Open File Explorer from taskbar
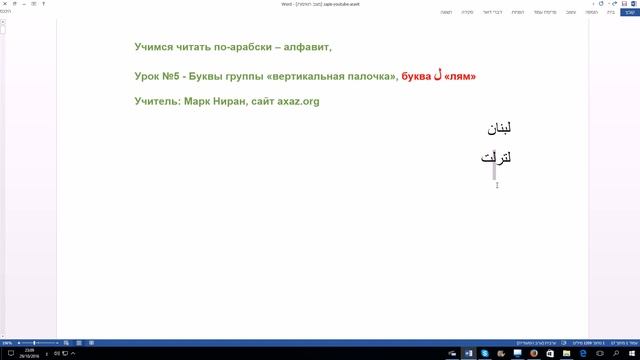Viewport: 640px width, 360px height. pyautogui.click(x=567, y=353)
